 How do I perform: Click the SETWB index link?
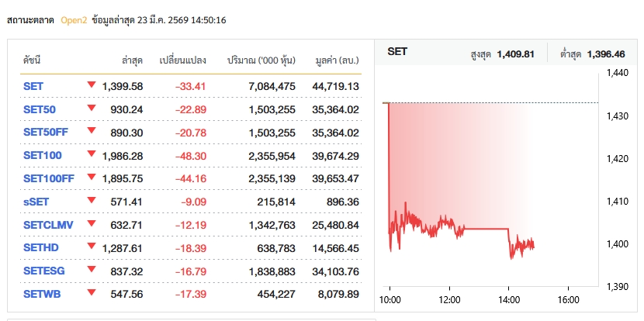pos(41,294)
